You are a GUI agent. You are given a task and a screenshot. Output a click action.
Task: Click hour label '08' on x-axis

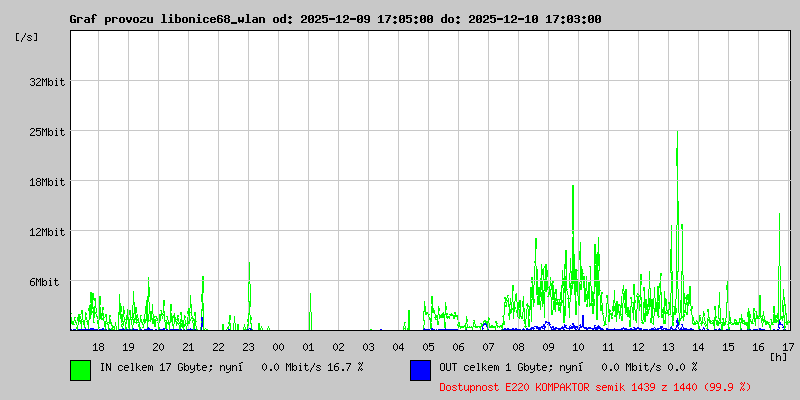pyautogui.click(x=518, y=347)
